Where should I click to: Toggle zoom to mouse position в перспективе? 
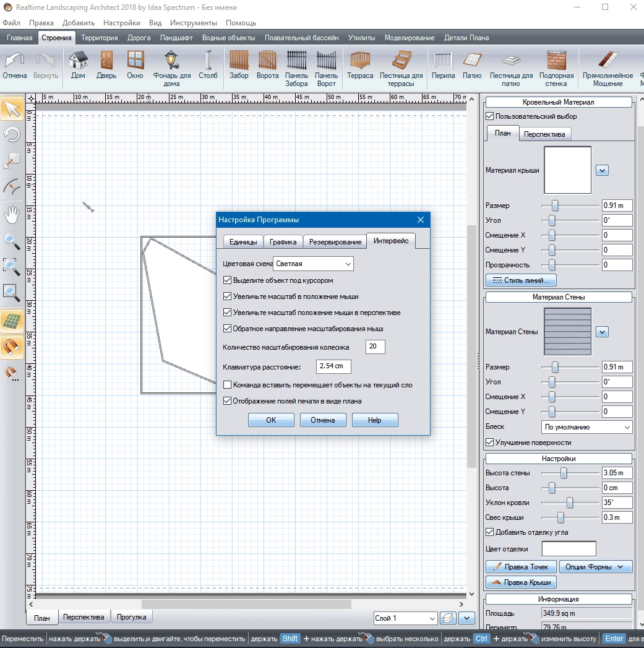tap(227, 313)
